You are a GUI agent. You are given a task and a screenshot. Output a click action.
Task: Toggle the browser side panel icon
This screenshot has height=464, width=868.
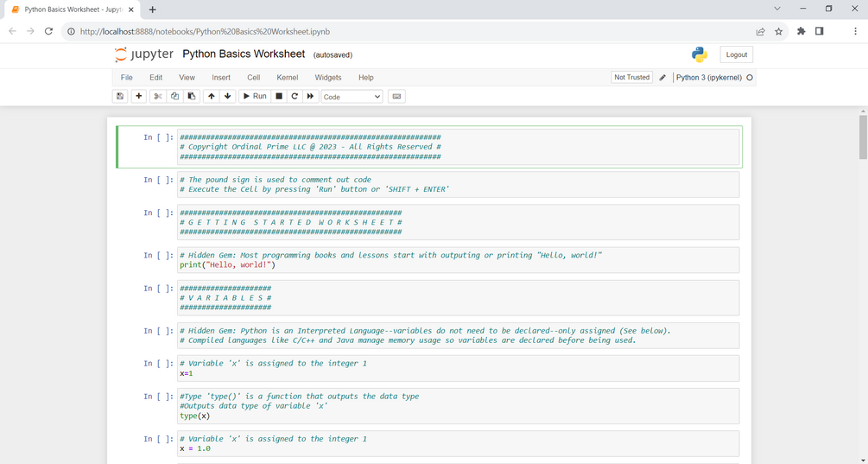(820, 32)
